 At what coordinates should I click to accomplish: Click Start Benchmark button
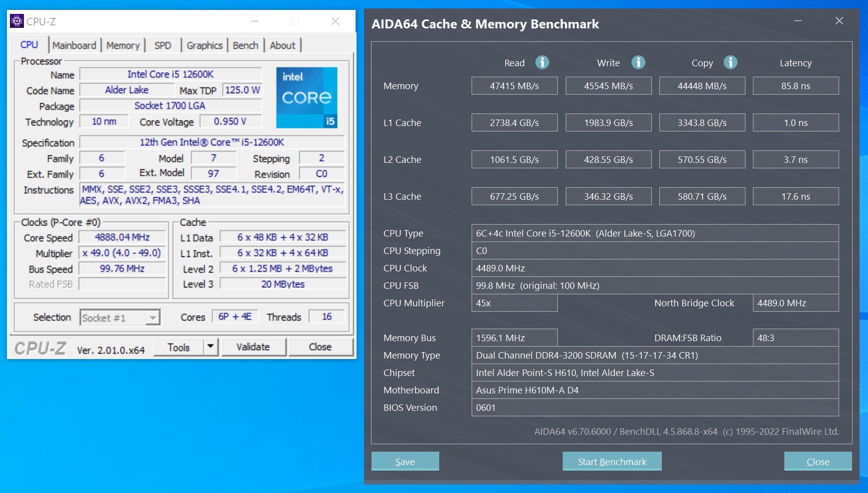pos(612,461)
